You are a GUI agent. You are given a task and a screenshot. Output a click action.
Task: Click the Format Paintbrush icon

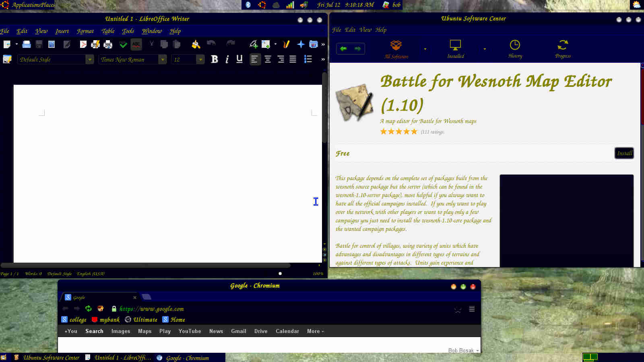tap(196, 44)
